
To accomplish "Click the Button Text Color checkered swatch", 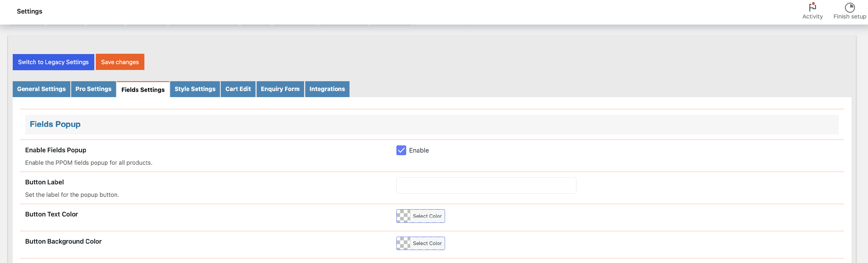I will [403, 216].
